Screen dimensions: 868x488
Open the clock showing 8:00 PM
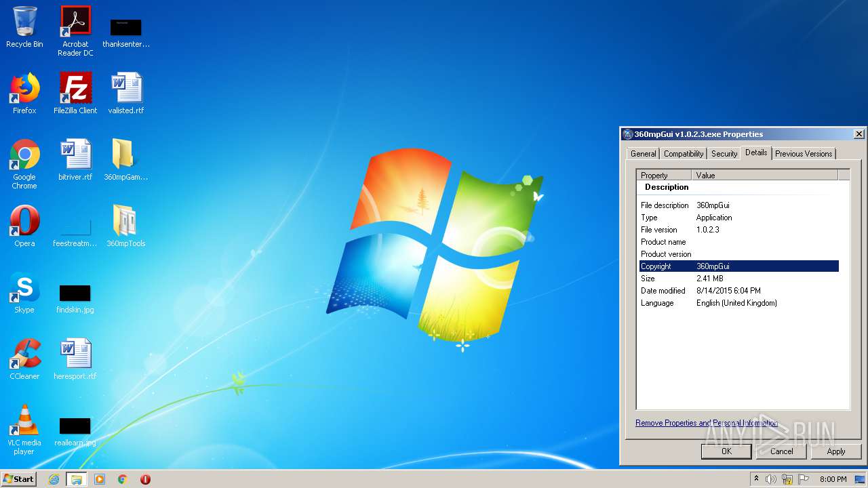pos(833,479)
